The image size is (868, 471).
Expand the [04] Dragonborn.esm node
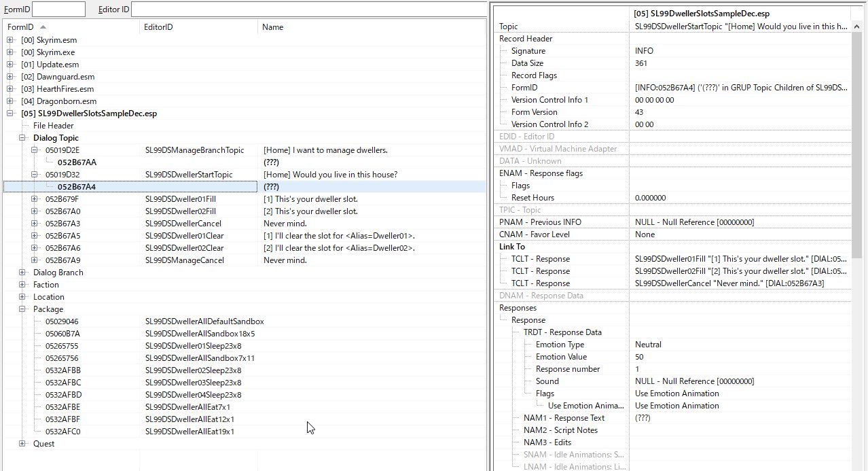(10, 101)
